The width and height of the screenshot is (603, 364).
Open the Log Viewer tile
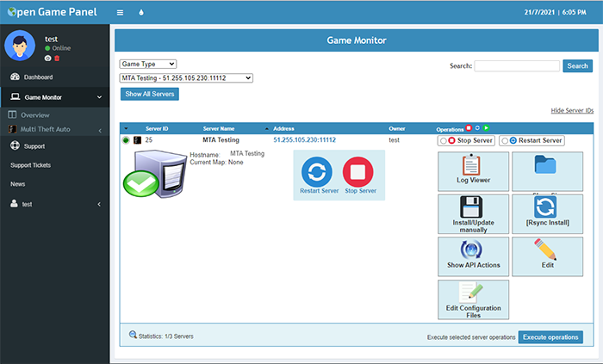click(x=473, y=171)
